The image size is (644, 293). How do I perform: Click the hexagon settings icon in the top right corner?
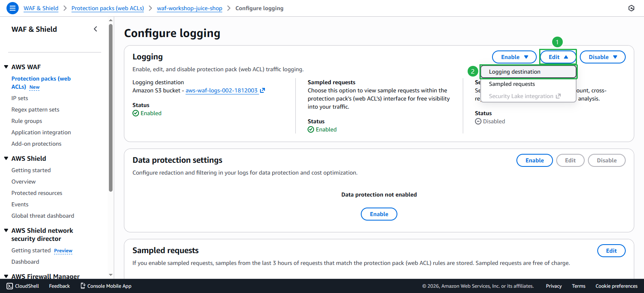(x=631, y=8)
